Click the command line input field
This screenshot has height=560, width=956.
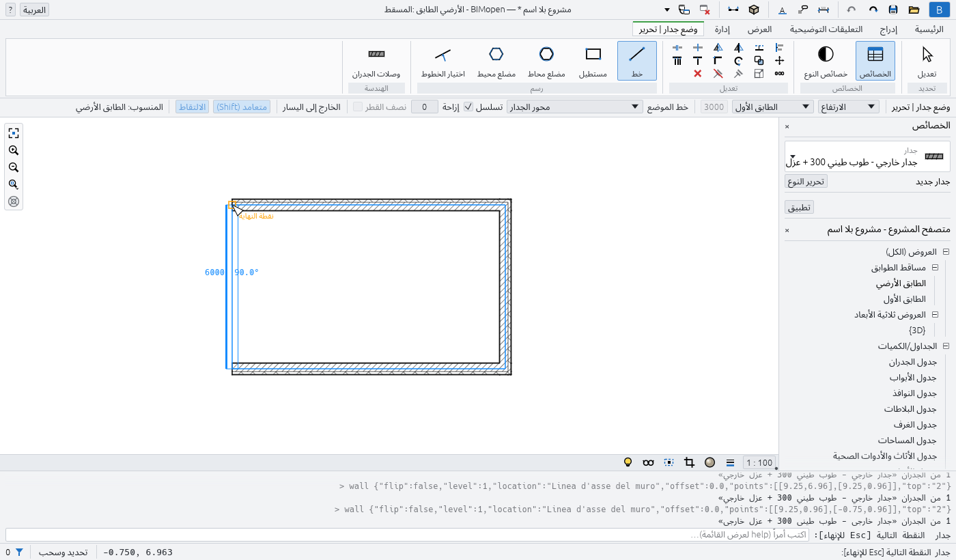407,535
